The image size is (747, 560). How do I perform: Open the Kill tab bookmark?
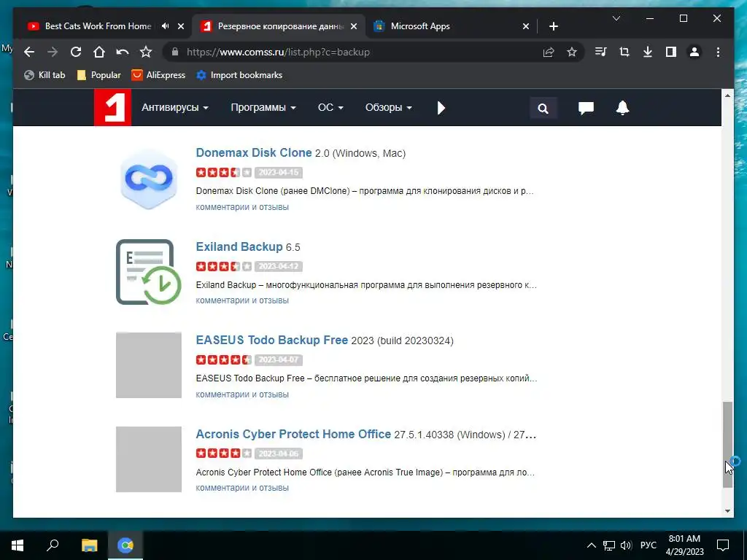[x=44, y=75]
